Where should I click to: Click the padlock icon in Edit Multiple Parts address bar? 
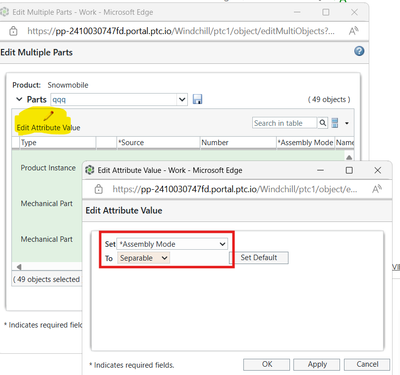[x=13, y=31]
